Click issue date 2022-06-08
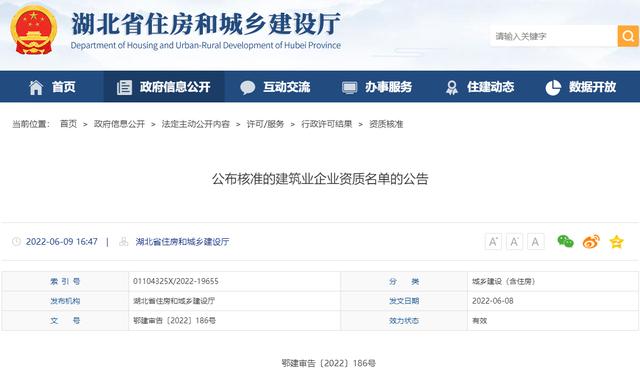The width and height of the screenshot is (640, 371). point(493,301)
